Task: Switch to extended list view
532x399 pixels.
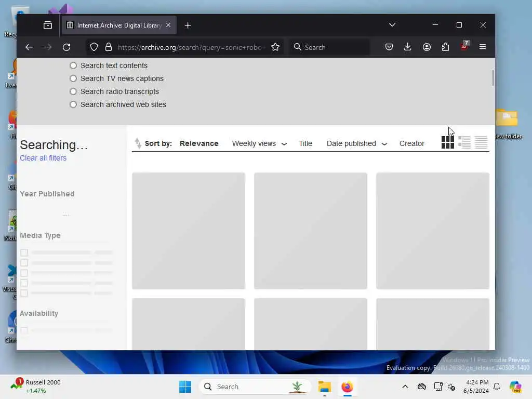Action: coord(464,142)
